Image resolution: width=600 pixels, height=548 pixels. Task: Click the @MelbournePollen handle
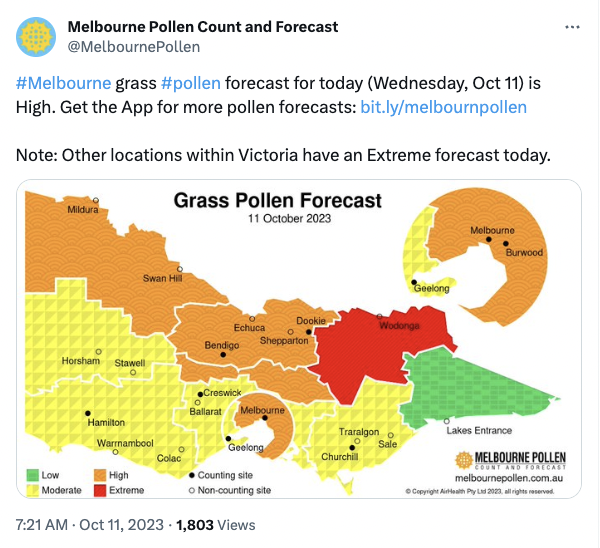[x=134, y=47]
